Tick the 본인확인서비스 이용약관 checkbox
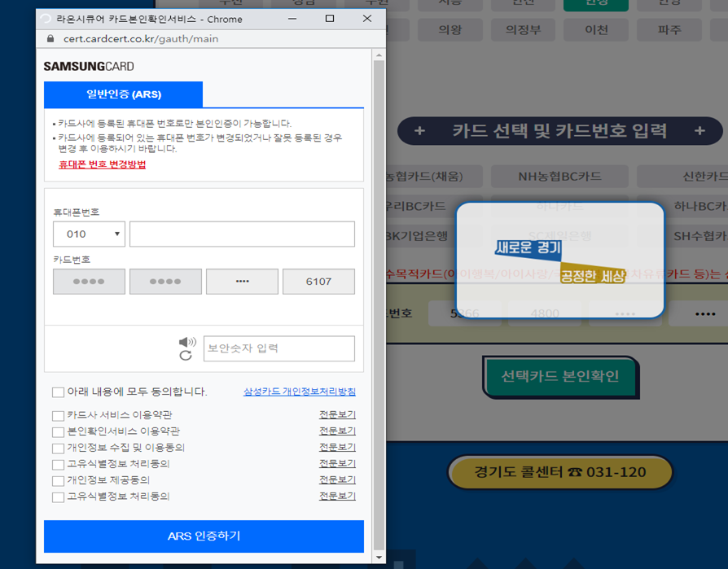This screenshot has width=728, height=569. (58, 432)
